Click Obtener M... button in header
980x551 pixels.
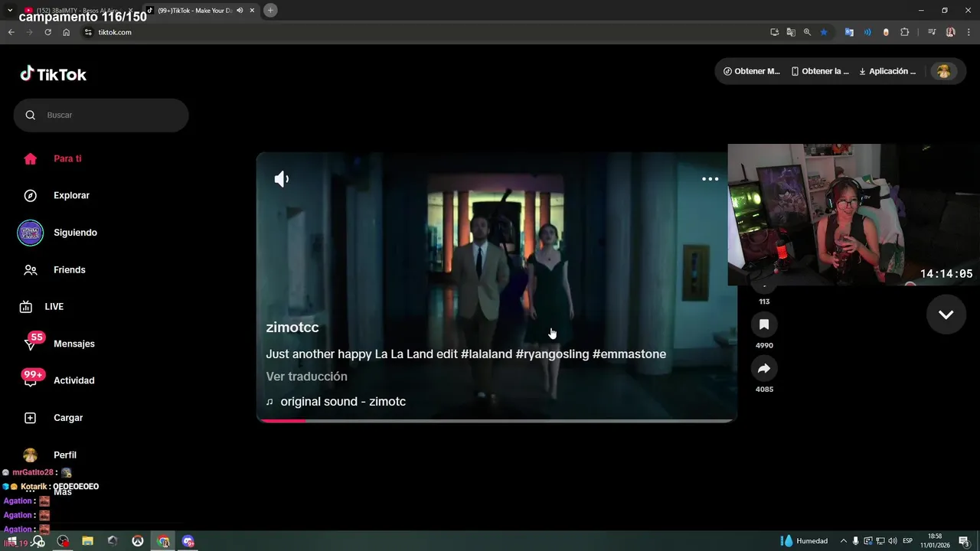coord(752,71)
